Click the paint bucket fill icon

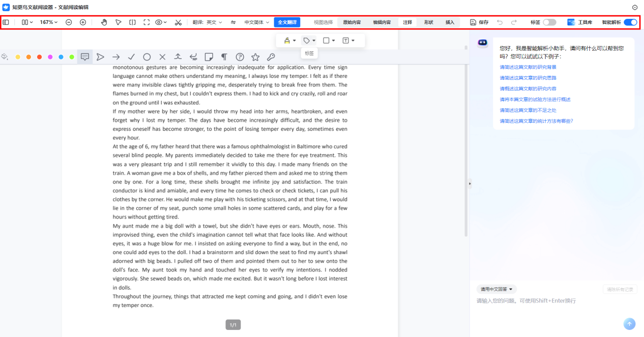click(x=5, y=57)
